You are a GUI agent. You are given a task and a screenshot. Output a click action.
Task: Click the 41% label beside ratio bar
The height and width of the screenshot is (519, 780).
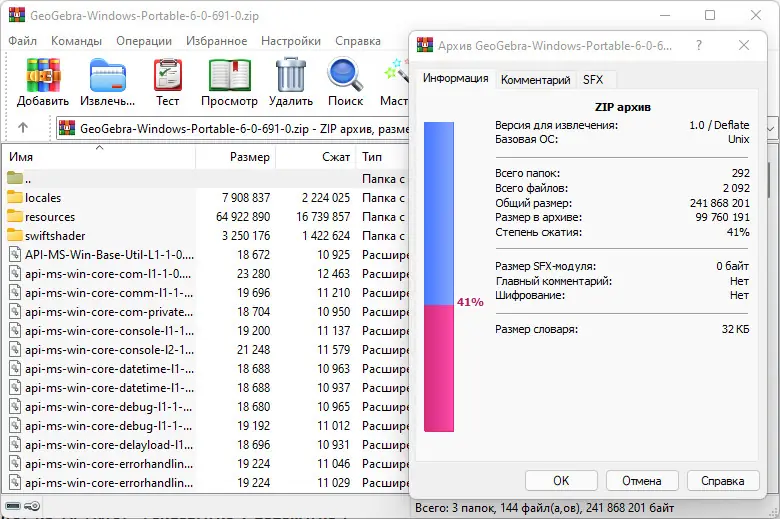[x=470, y=302]
